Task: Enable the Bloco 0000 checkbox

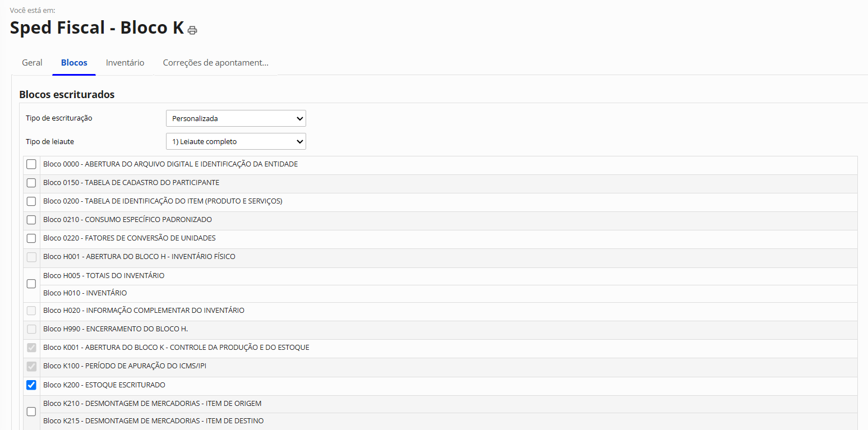Action: coord(31,164)
